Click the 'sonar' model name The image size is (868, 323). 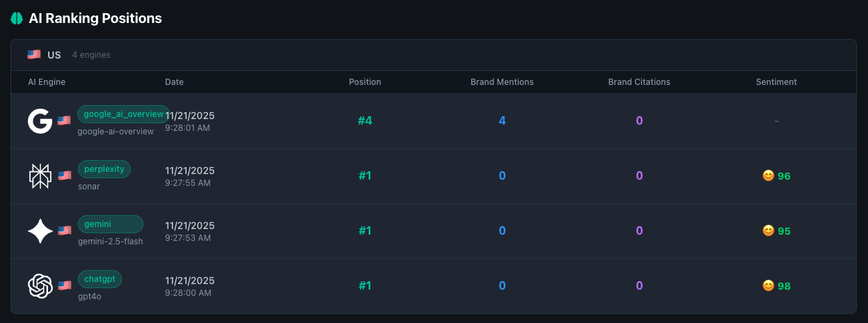(x=89, y=187)
